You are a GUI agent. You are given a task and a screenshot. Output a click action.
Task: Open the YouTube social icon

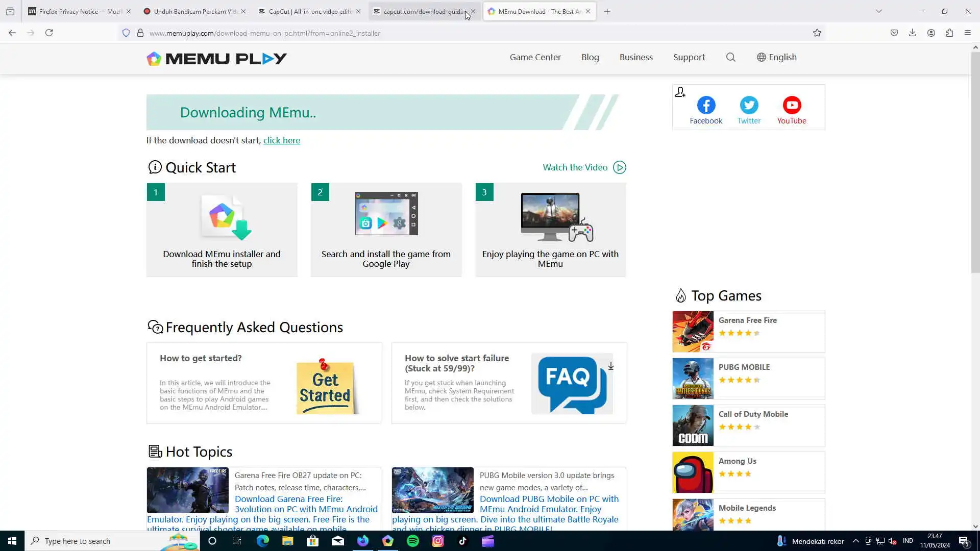[792, 106]
